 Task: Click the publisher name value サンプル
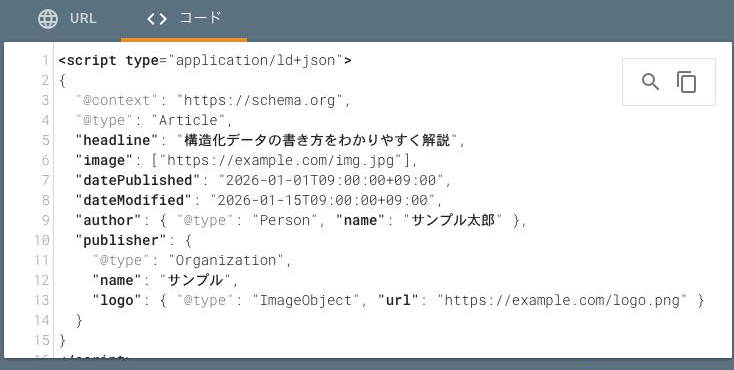click(196, 280)
